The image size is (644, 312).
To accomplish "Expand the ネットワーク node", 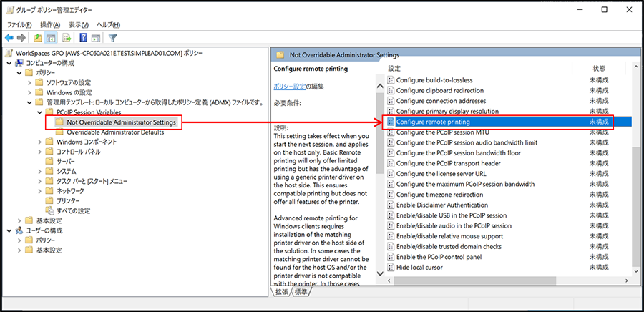I will (39, 191).
